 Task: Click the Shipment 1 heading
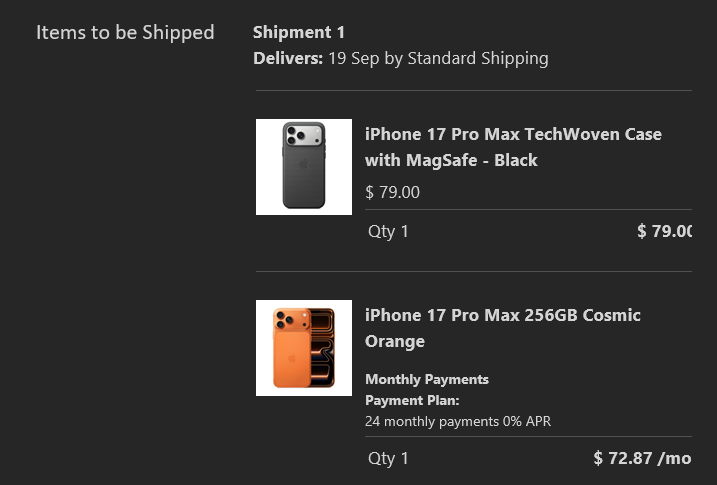pos(299,32)
